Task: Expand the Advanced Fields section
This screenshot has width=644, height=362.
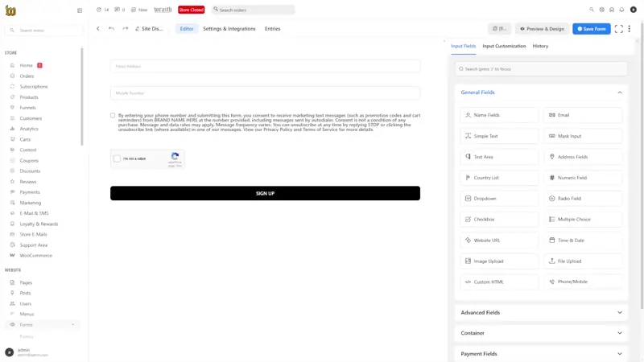Action: click(x=541, y=312)
